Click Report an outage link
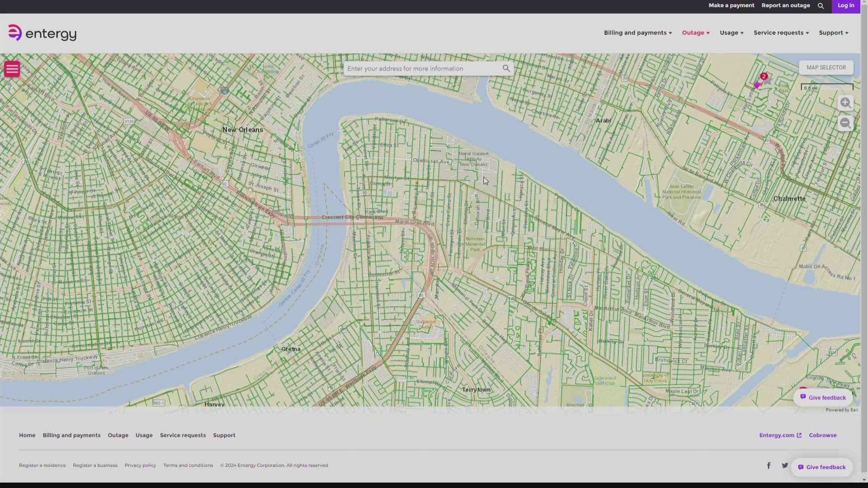868x488 pixels. pyautogui.click(x=786, y=5)
